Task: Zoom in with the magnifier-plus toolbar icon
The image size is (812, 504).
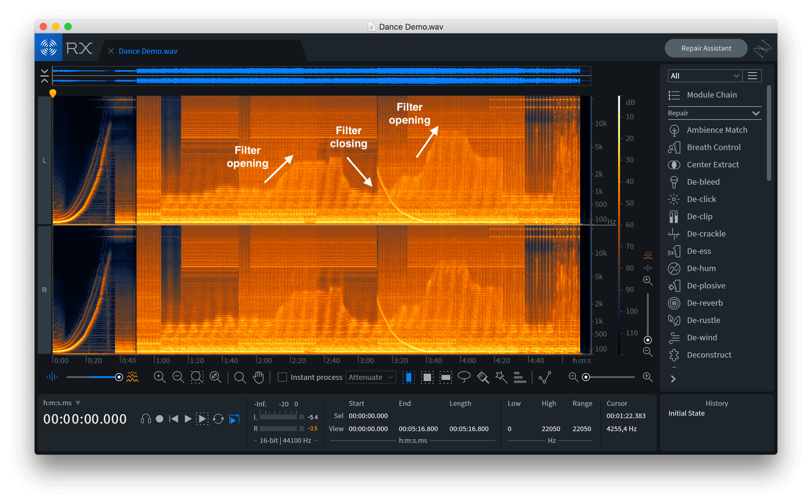Action: click(x=159, y=377)
